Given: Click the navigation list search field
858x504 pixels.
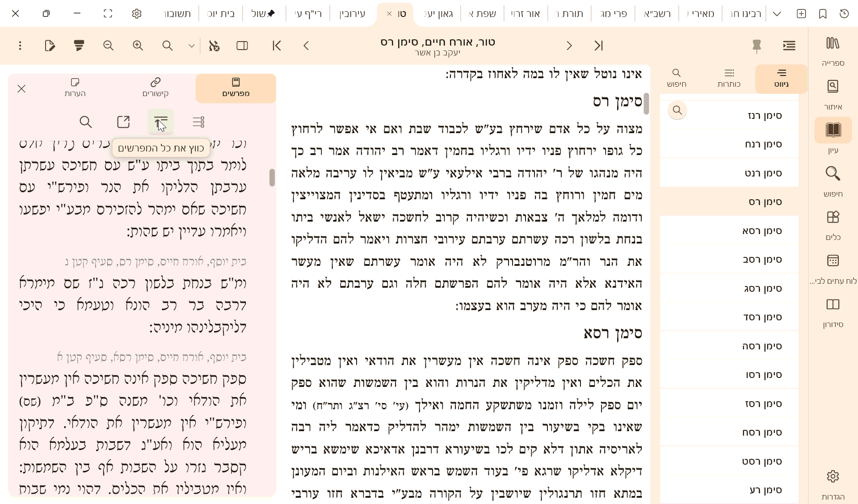Looking at the screenshot, I should point(677,110).
